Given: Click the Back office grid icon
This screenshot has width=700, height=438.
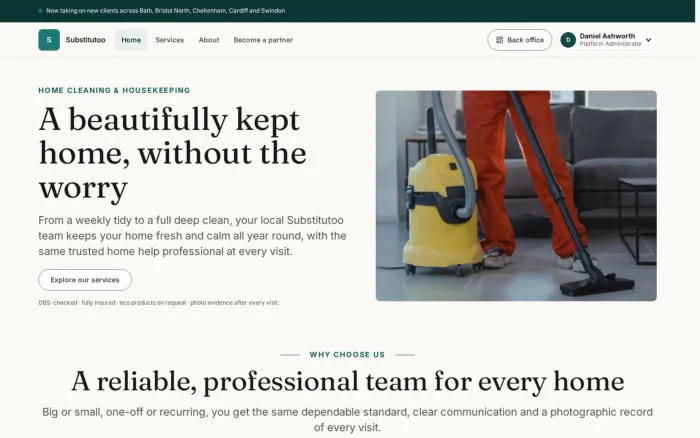Looking at the screenshot, I should [x=500, y=40].
